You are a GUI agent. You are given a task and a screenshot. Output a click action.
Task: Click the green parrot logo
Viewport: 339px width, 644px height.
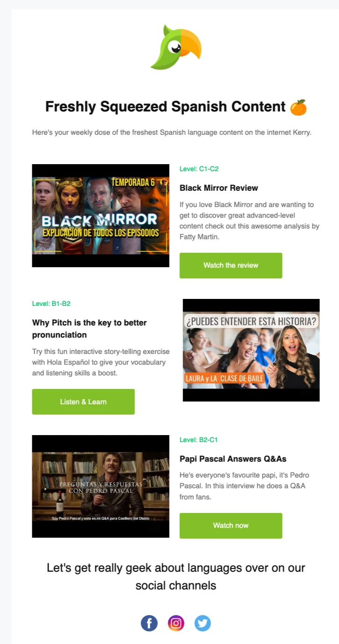(176, 48)
